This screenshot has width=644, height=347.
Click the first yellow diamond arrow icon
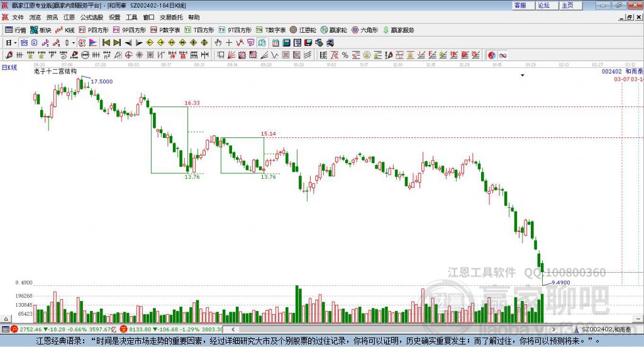(x=150, y=43)
